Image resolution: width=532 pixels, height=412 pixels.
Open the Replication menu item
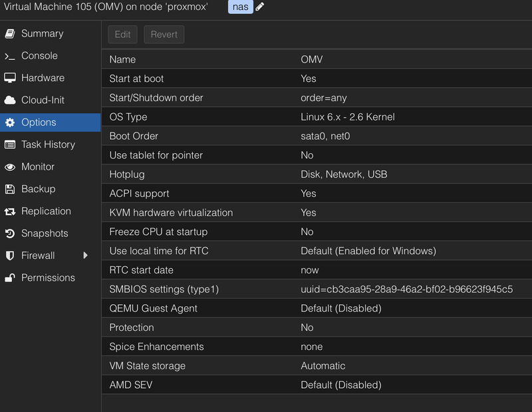(x=46, y=211)
